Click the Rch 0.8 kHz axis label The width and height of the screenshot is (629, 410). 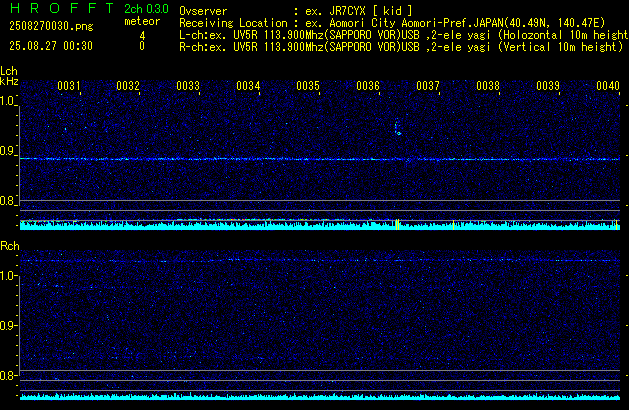(x=7, y=376)
